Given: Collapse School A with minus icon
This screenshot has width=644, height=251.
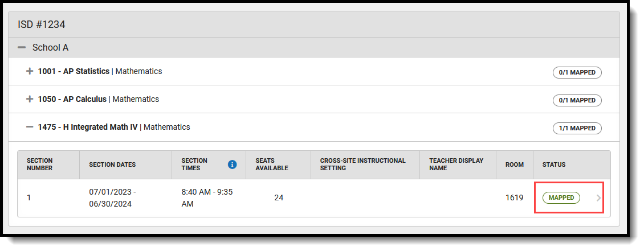Looking at the screenshot, I should click(22, 48).
